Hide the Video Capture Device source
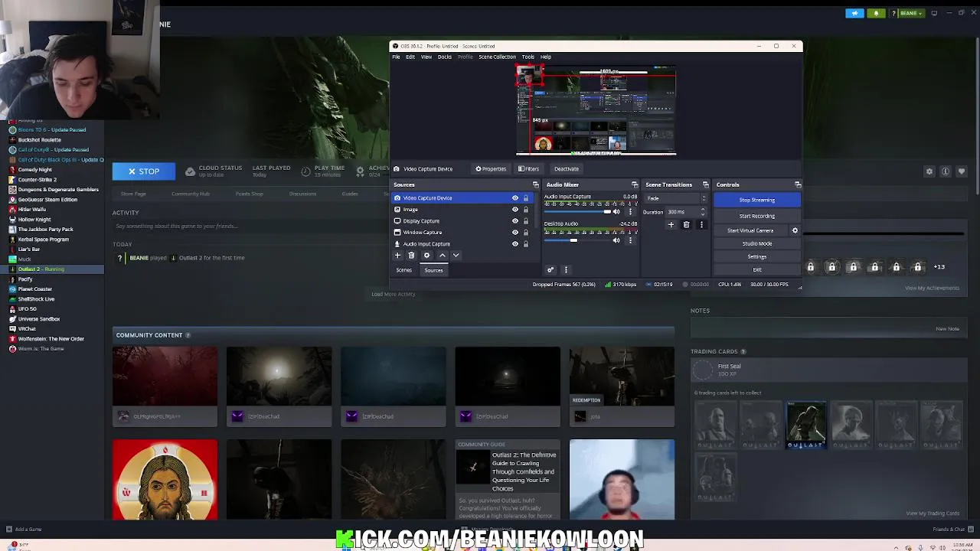 coord(515,198)
